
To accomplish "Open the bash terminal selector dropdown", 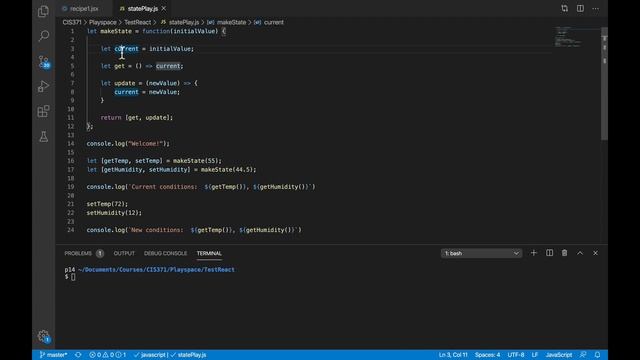I will click(x=481, y=253).
